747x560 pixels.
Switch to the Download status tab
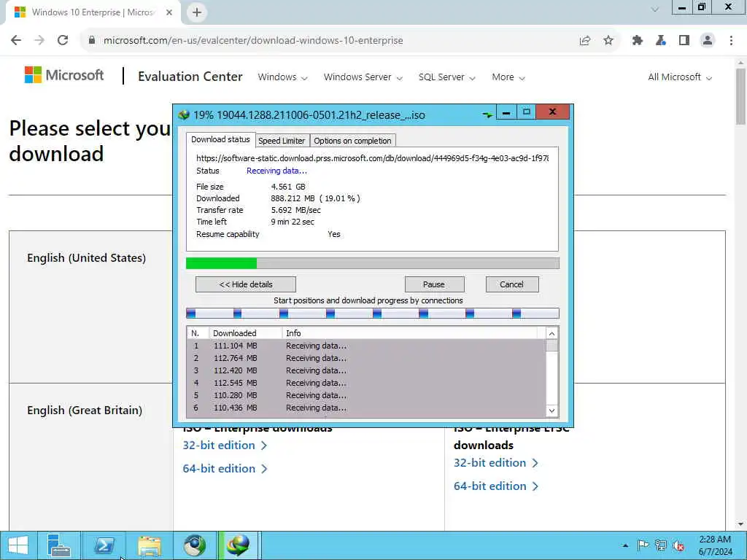(220, 139)
